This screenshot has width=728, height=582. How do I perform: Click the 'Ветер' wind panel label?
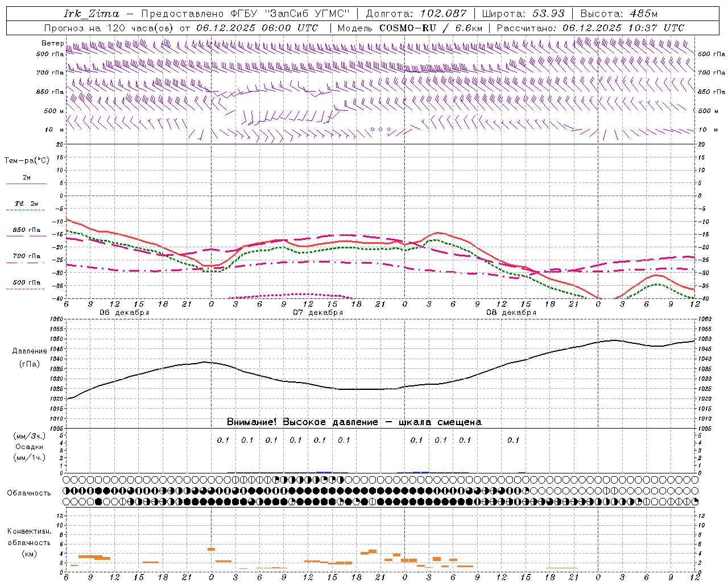[x=52, y=43]
